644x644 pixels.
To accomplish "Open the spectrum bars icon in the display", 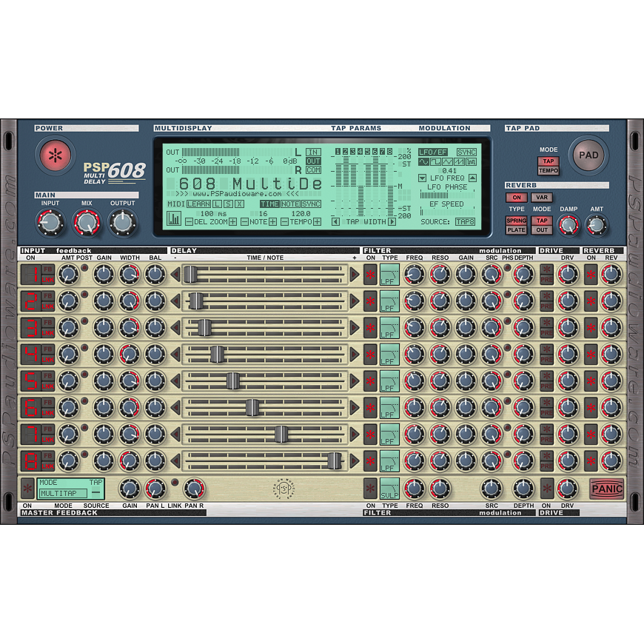I will (x=174, y=218).
